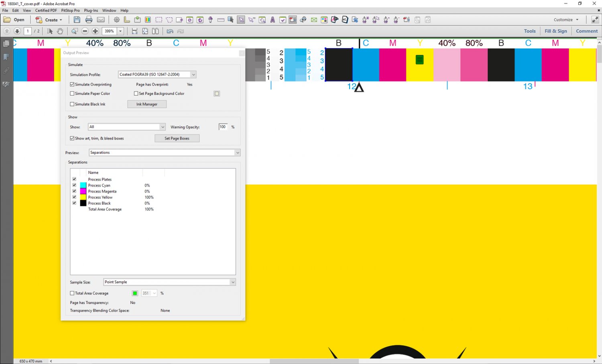Open the attachments paperclip panel
Screen dimensions: 602x364
pos(6,71)
